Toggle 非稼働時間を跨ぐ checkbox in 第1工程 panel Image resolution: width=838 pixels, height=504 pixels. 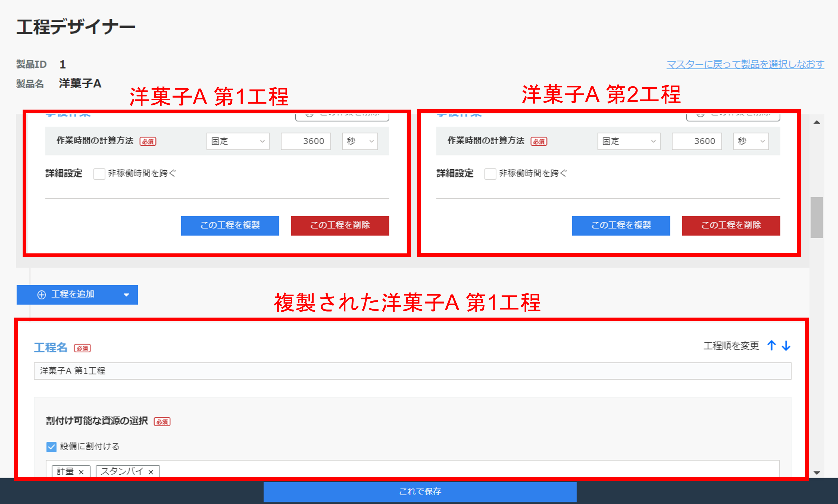pos(99,173)
